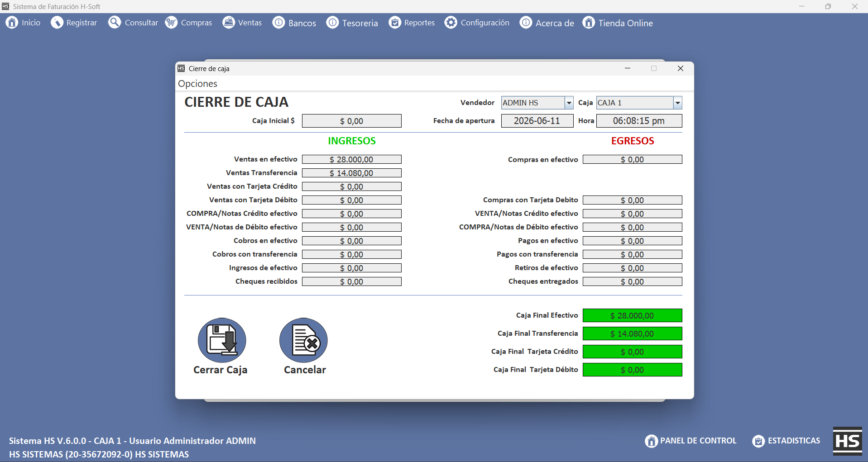Open the Tesoreria menu
This screenshot has height=462, width=868.
(x=352, y=23)
